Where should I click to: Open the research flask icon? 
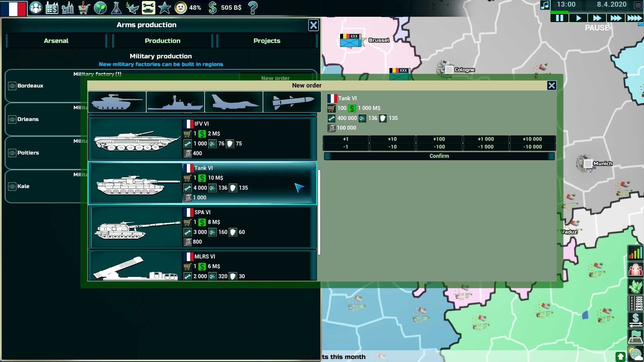pos(116,7)
